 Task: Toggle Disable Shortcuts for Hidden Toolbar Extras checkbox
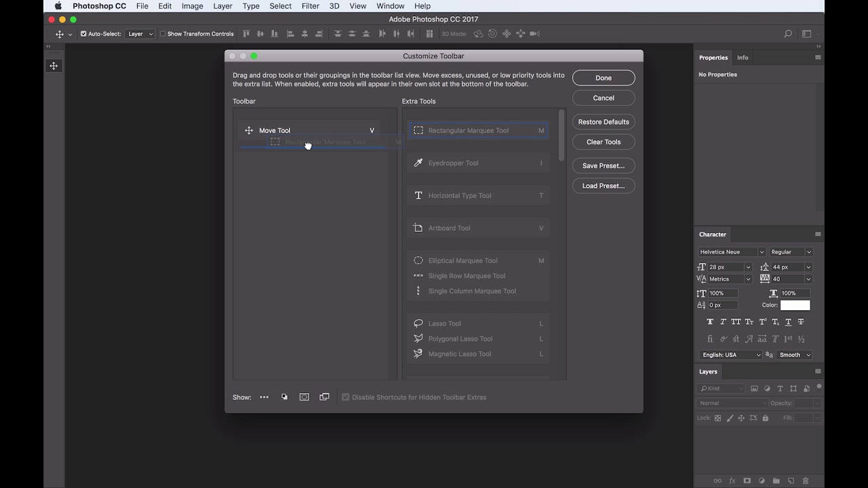[x=346, y=397]
